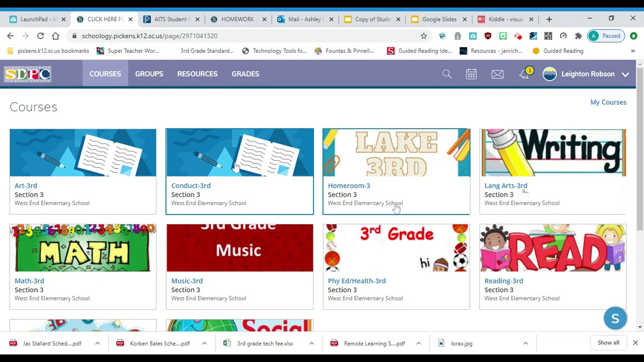The width and height of the screenshot is (644, 362).
Task: Click the 3rd Grade Music thumbnail
Action: click(x=239, y=248)
